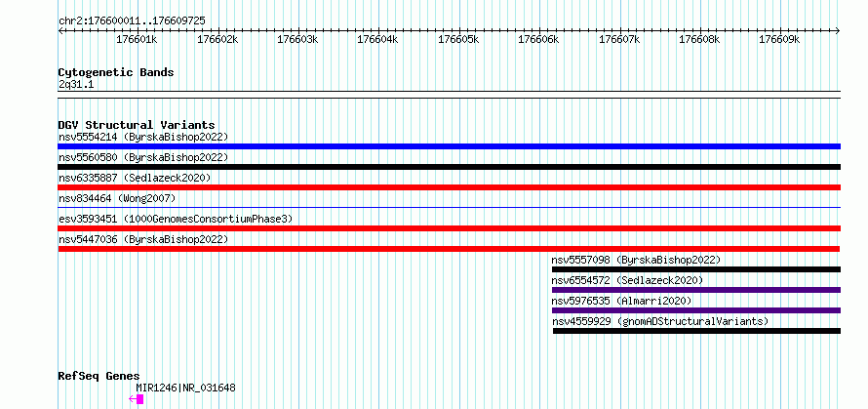
Task: Select the black nsv5560580 variant bar
Action: pos(449,167)
